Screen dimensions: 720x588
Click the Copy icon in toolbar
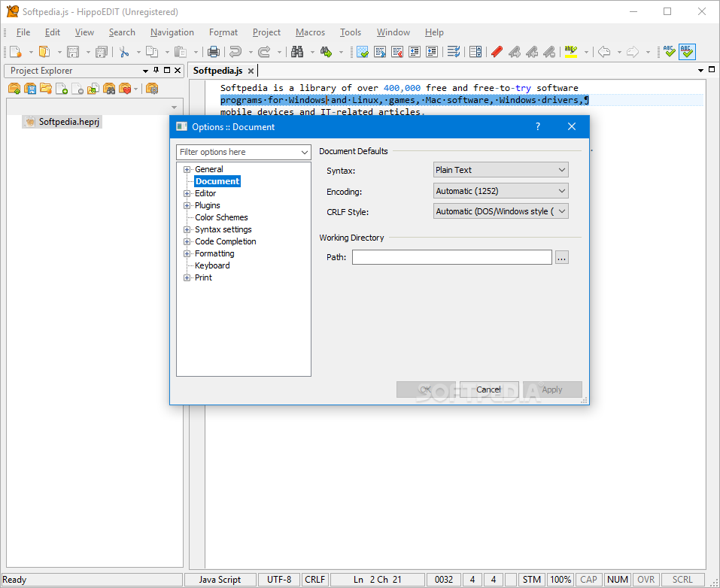click(152, 52)
